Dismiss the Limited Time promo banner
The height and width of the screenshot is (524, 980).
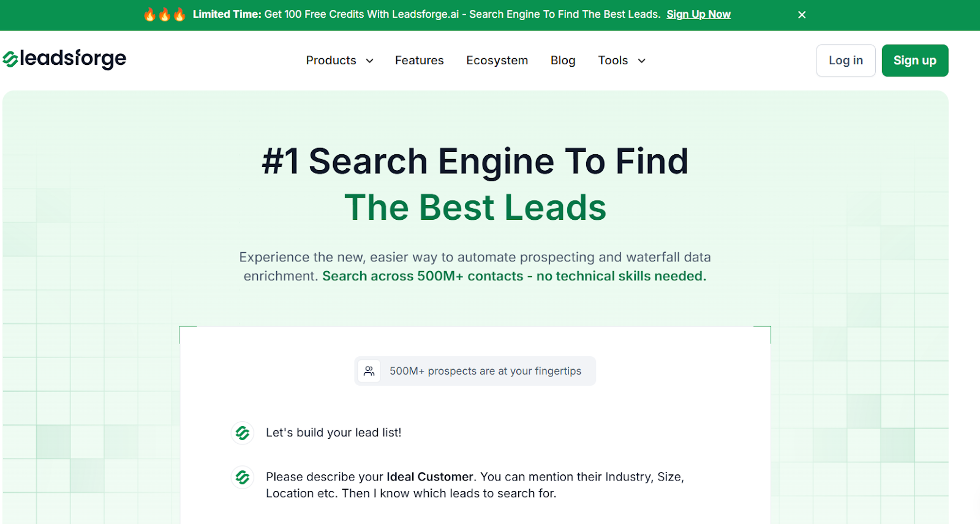click(x=801, y=14)
